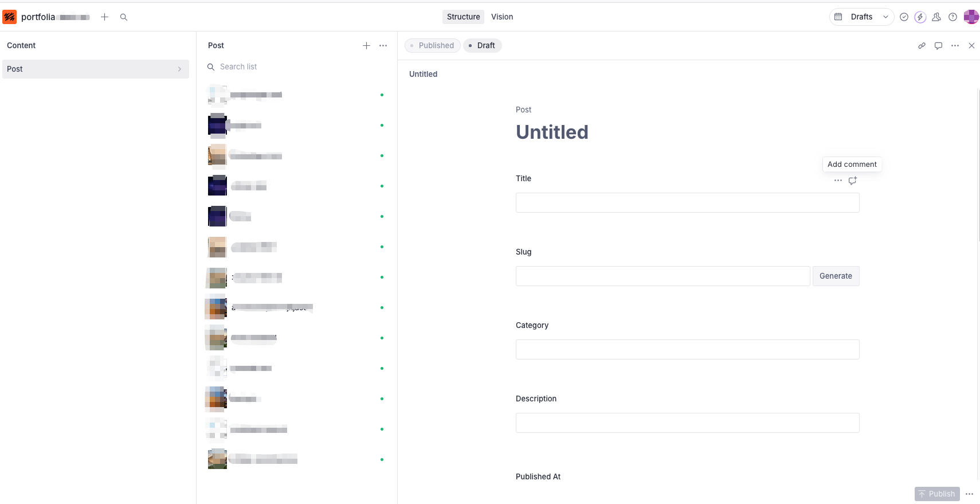Copy document link with the chain icon
This screenshot has width=980, height=504.
(922, 46)
